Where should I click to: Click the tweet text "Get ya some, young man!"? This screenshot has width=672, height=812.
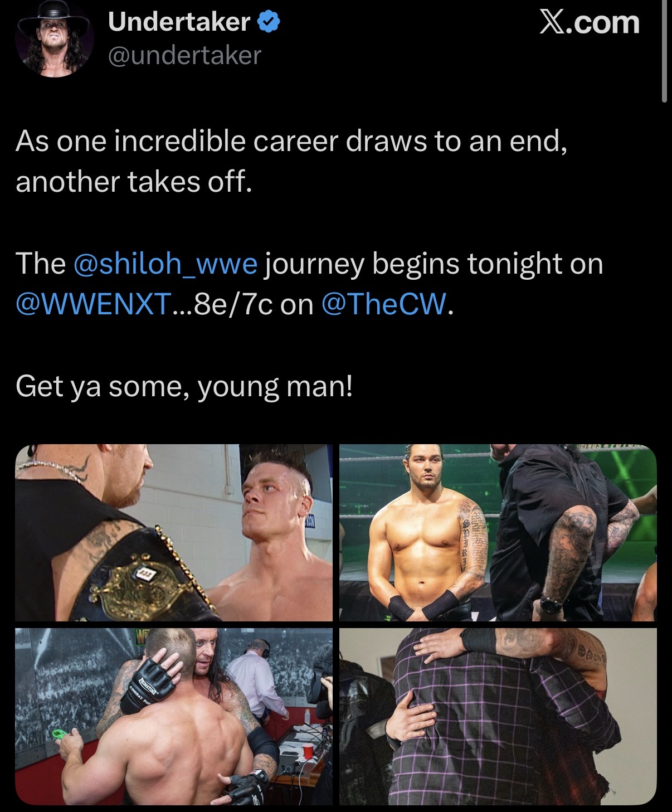184,386
